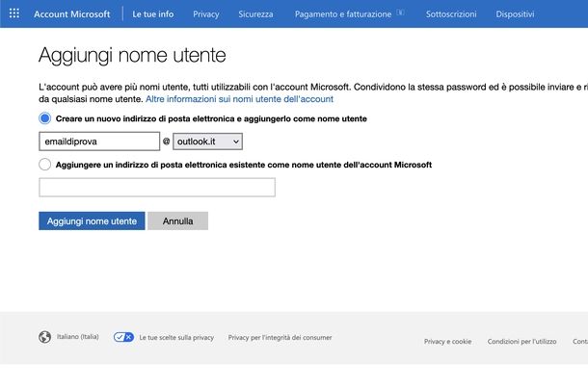
Task: Open the Dispositivi tab
Action: (x=515, y=14)
